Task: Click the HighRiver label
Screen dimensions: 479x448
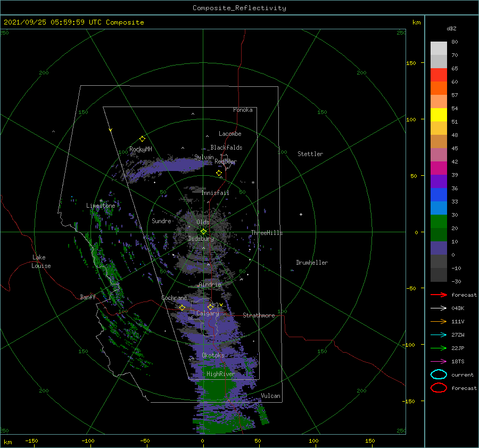Action: (x=221, y=374)
